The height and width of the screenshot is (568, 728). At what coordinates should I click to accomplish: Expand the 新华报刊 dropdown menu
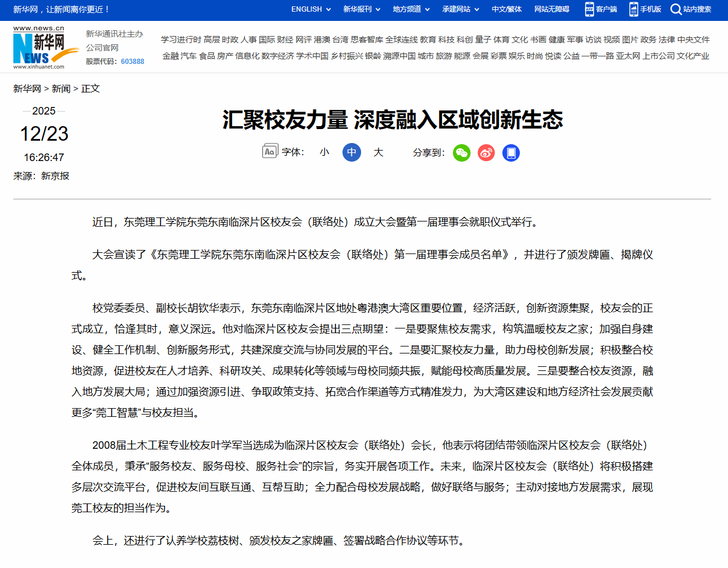[x=361, y=9]
